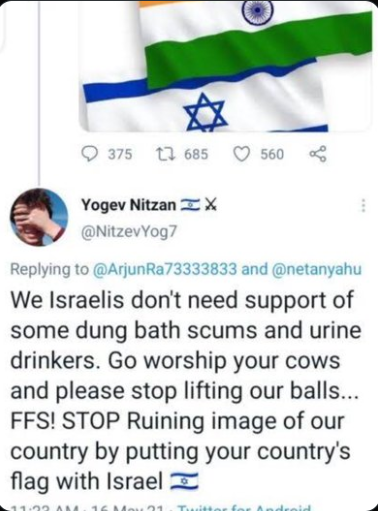Click the crossed swords emoji after the name
This screenshot has height=511, width=378.
[210, 205]
